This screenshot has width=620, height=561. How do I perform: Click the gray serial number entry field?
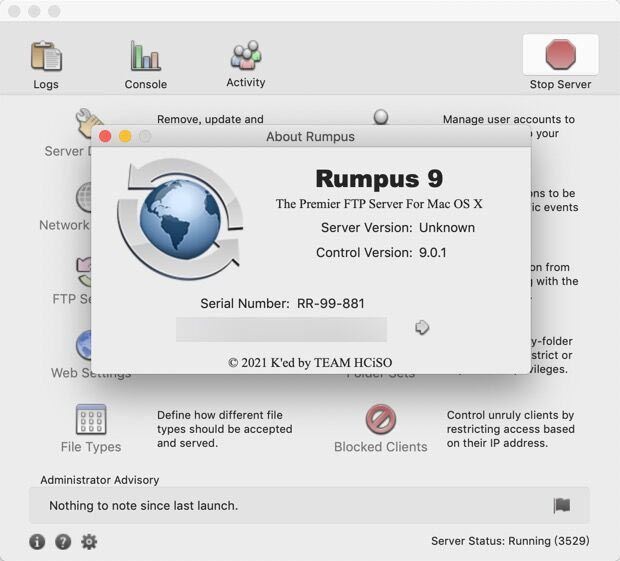[281, 329]
